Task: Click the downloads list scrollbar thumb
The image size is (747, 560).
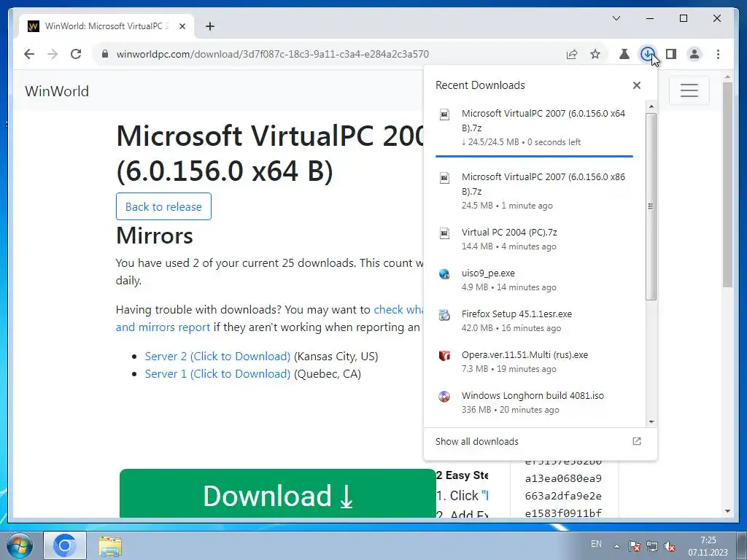Action: tap(651, 206)
